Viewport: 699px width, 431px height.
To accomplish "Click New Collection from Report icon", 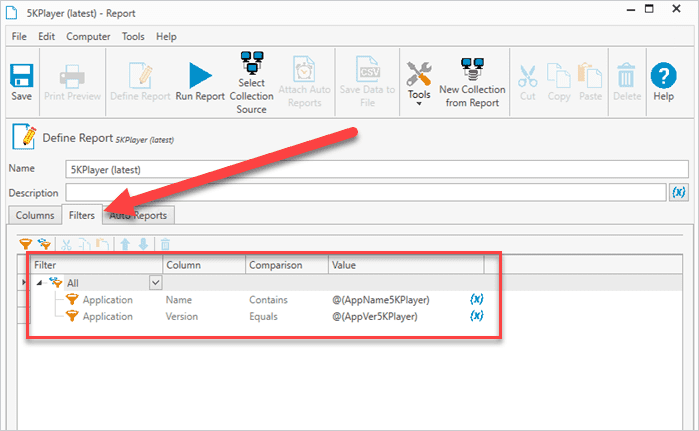I will tap(473, 69).
